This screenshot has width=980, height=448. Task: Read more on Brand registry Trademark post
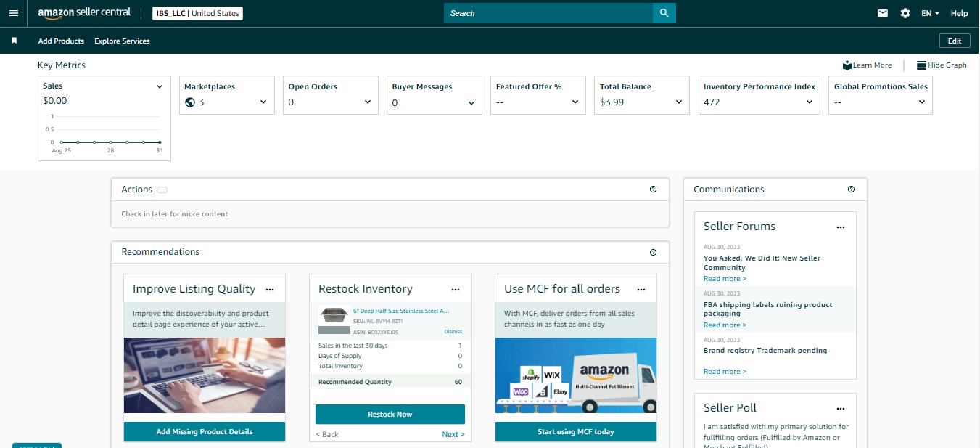725,372
